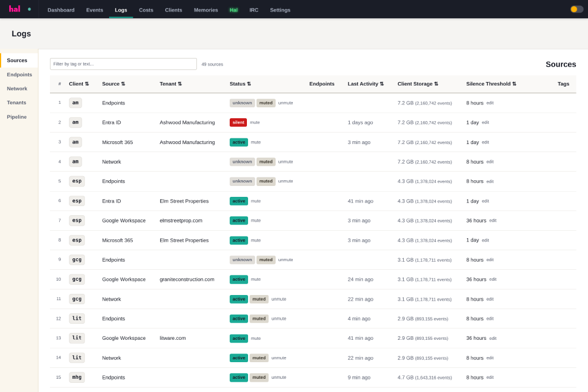The image size is (588, 392).
Task: Open the IRC tab
Action: [x=254, y=10]
